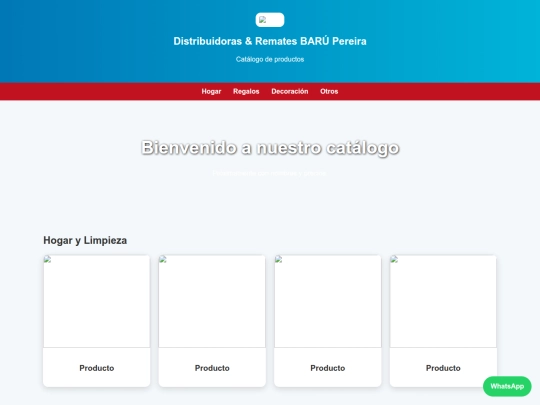Select the Decoración menu item

tap(290, 92)
